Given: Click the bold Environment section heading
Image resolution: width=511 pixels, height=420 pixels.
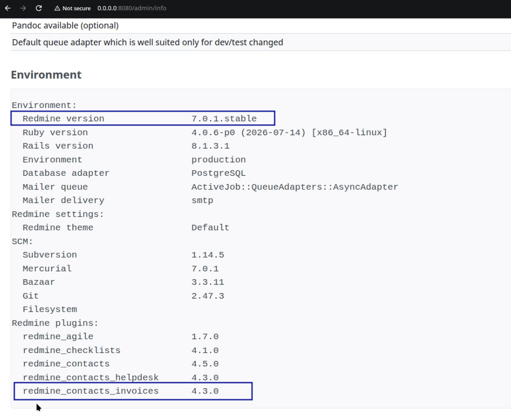Looking at the screenshot, I should 47,75.
